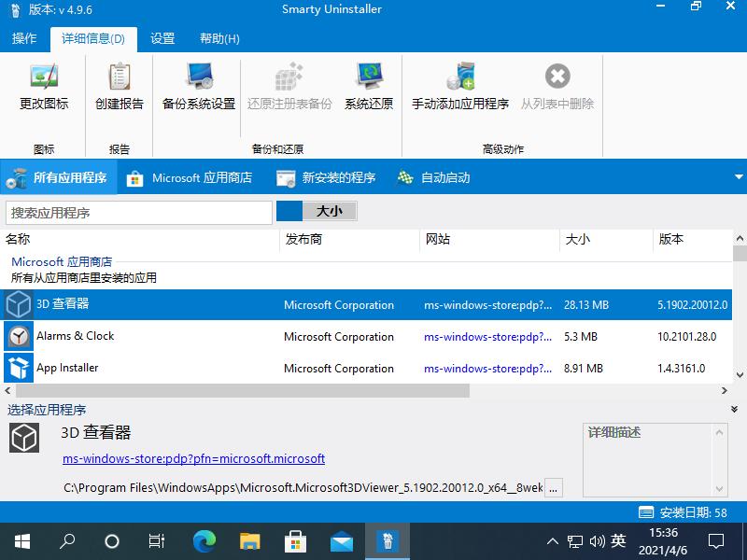This screenshot has width=747, height=560.
Task: Click the 安装日期 status bar icon
Action: [646, 512]
